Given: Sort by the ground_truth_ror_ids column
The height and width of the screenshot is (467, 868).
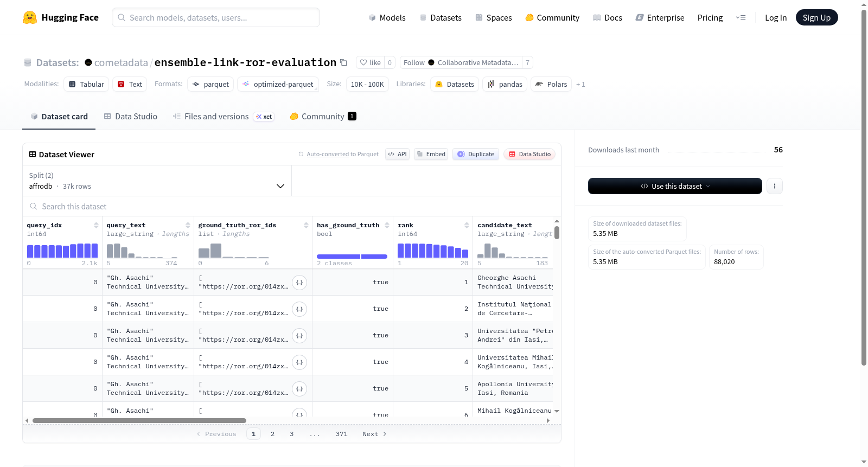Looking at the screenshot, I should (x=306, y=225).
